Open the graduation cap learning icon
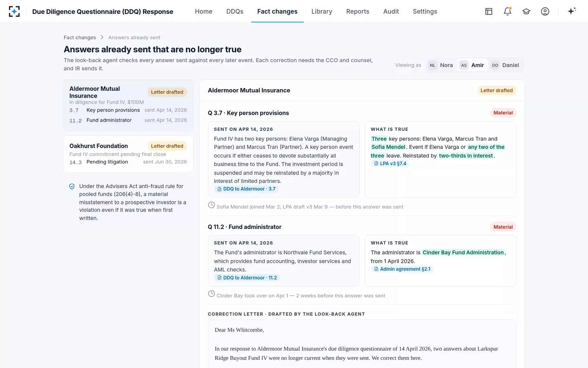The height and width of the screenshot is (368, 588). (x=526, y=11)
